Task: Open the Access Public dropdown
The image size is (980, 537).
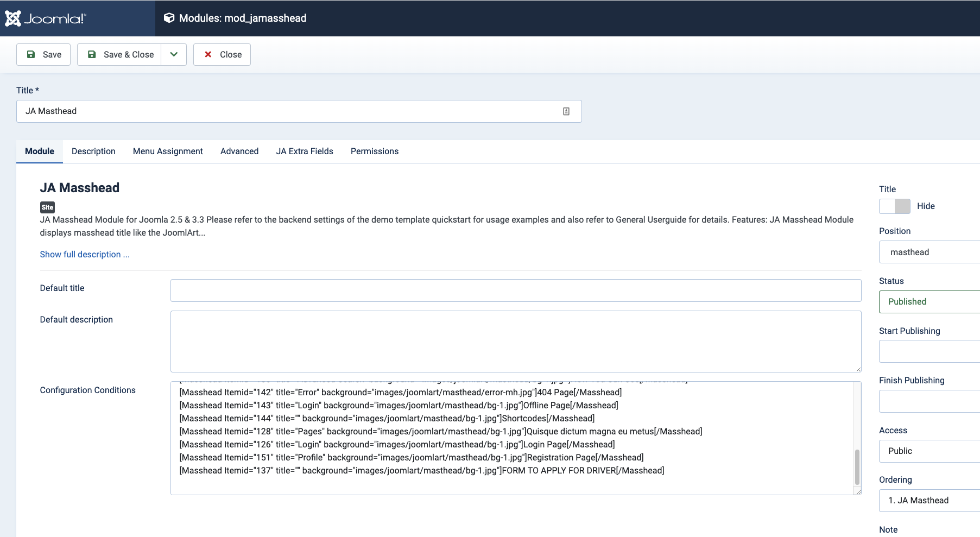Action: pyautogui.click(x=930, y=451)
